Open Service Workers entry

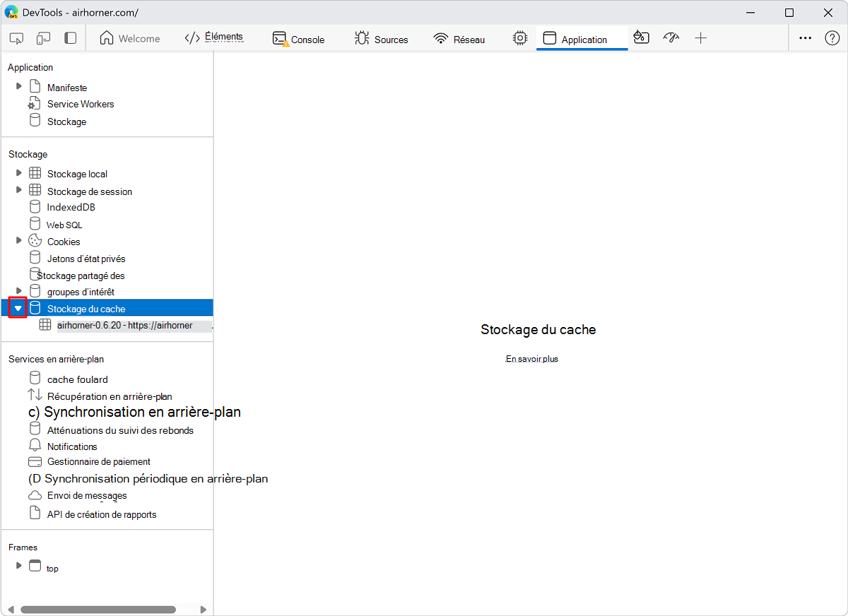coord(81,104)
